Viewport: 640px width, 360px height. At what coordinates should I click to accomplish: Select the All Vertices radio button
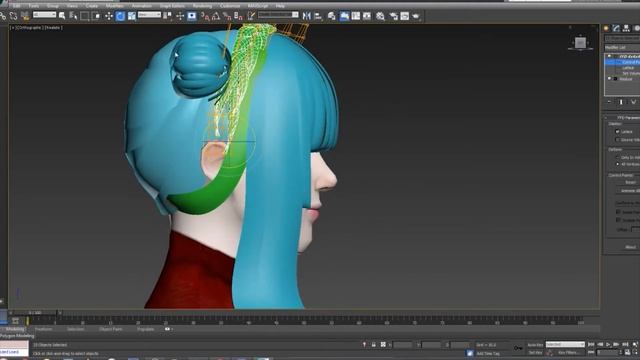[x=618, y=164]
